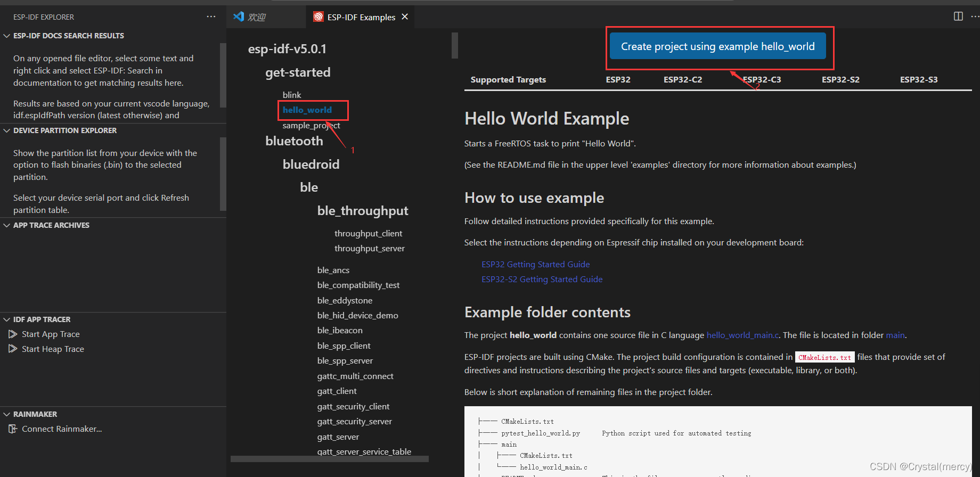Click Espressif icon on ESP-IDF Examples tab
Screen dimensions: 980x477
[318, 17]
